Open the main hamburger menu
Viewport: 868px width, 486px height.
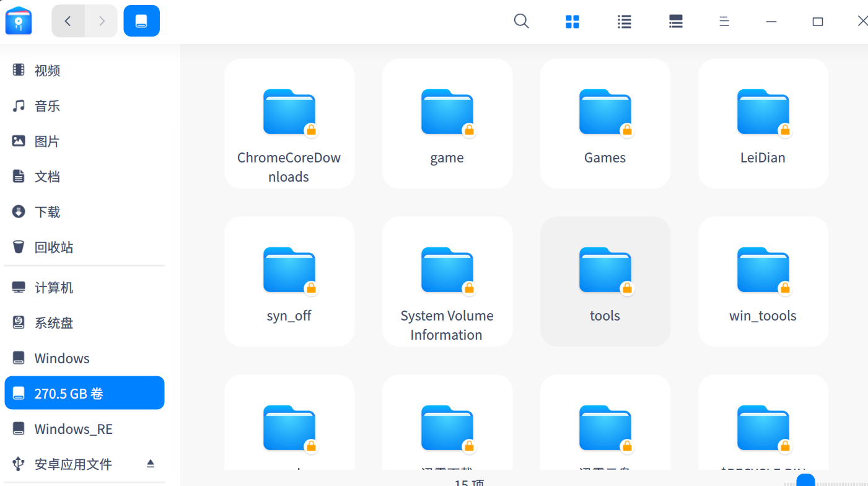pos(724,22)
